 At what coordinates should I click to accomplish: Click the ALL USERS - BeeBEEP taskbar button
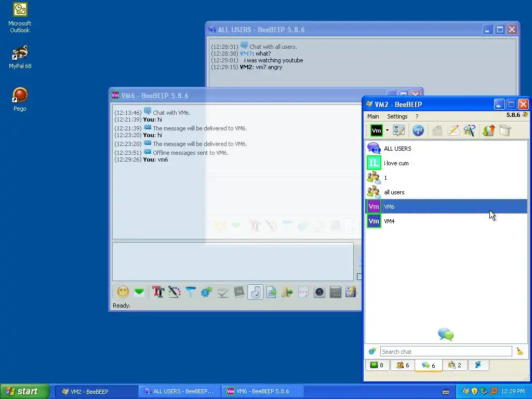click(179, 392)
